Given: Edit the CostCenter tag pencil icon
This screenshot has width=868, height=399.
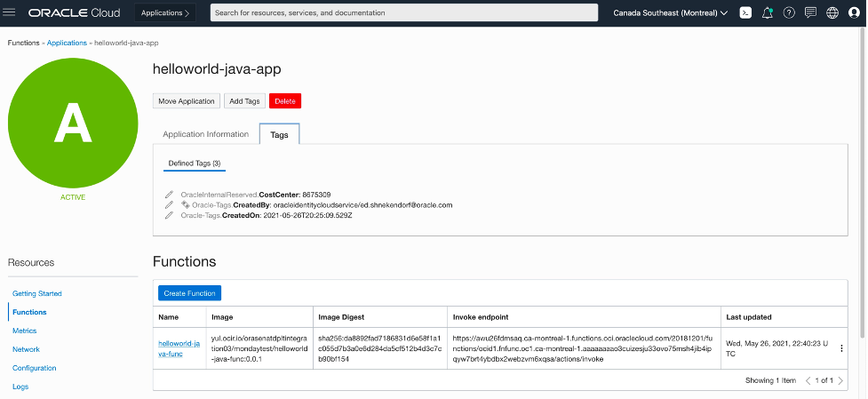Looking at the screenshot, I should pos(170,195).
